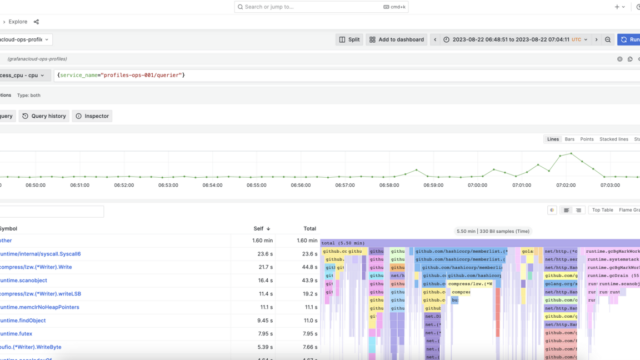The width and height of the screenshot is (640, 360).
Task: Click the top runtime.gcBgMarkWorker flame block
Action: 612,251
